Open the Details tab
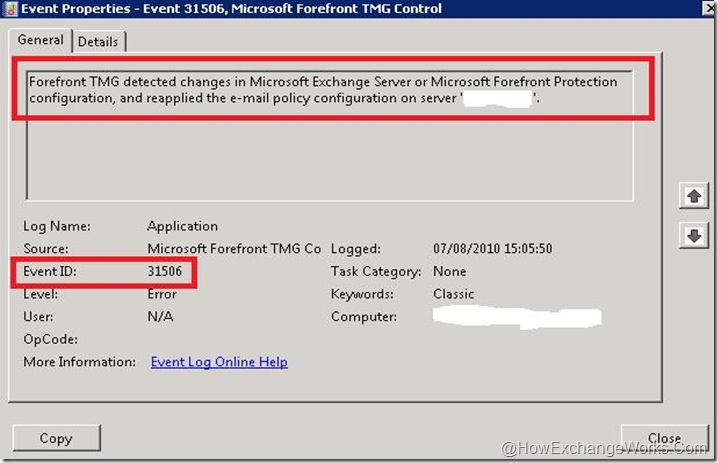718x463 pixels. pos(98,42)
